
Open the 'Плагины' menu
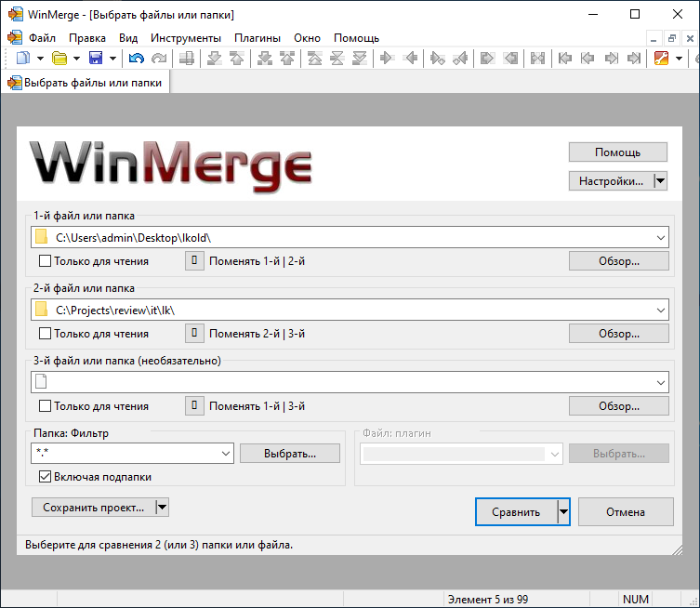258,38
